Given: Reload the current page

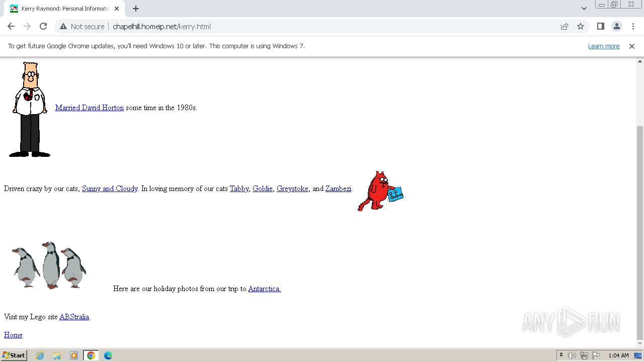Looking at the screenshot, I should coord(43,26).
